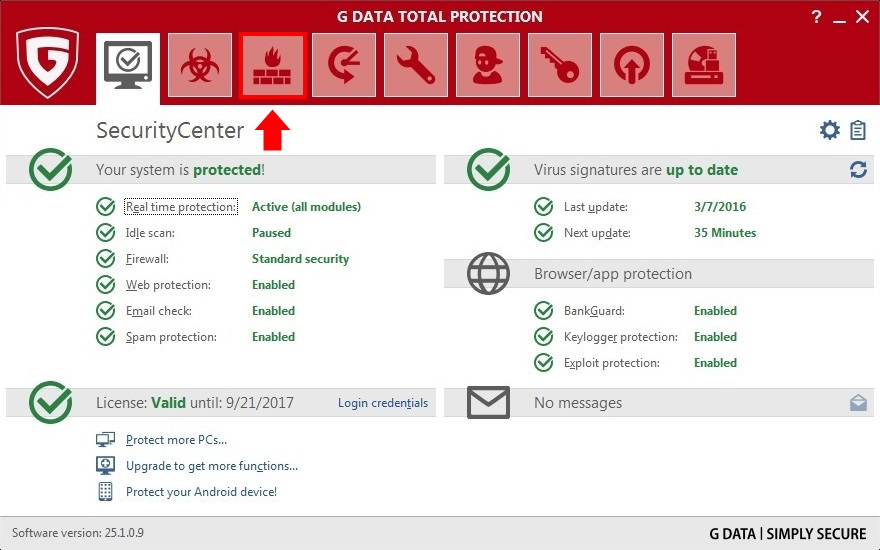The width and height of the screenshot is (880, 550).
Task: Open the Autostart Manager icon
Action: 632,65
